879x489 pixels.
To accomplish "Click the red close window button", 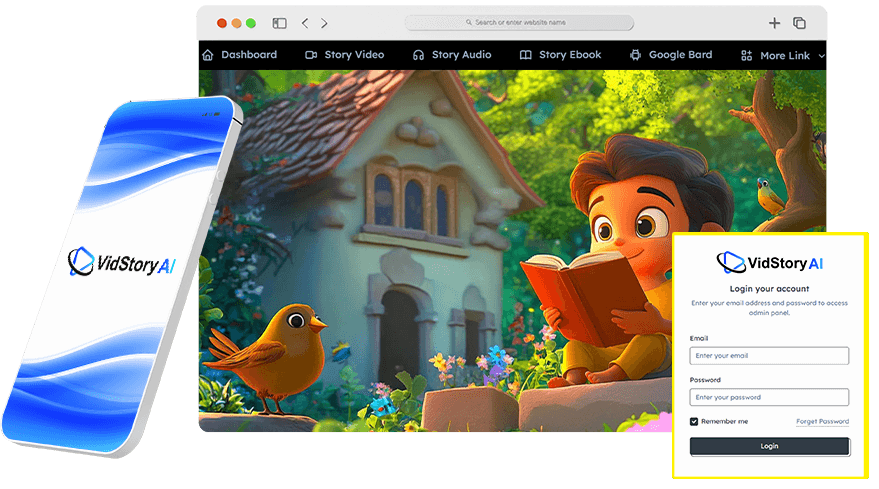I will (222, 23).
